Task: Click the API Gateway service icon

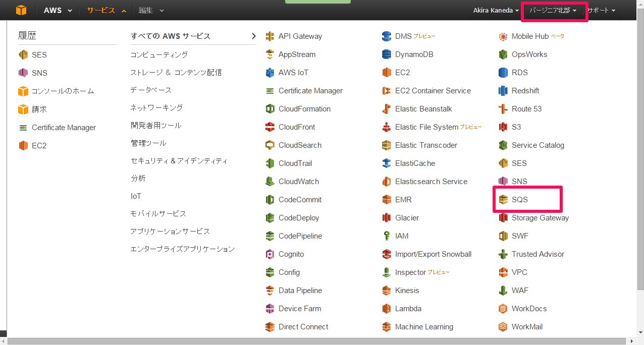Action: click(x=270, y=36)
